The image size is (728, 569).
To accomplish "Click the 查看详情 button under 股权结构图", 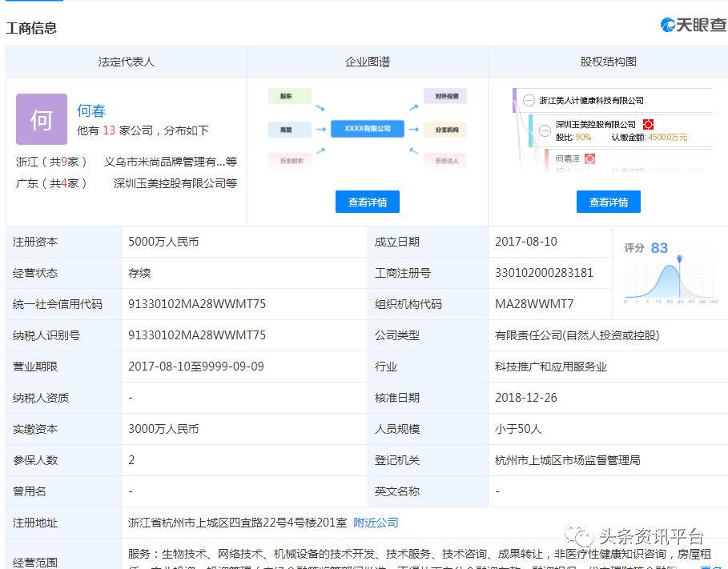I will coord(608,202).
